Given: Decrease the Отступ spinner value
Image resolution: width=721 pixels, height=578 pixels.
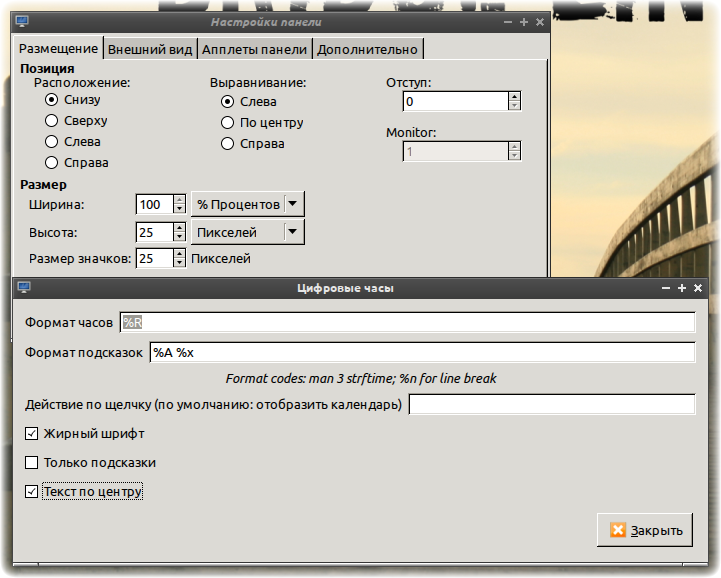Looking at the screenshot, I should (514, 106).
